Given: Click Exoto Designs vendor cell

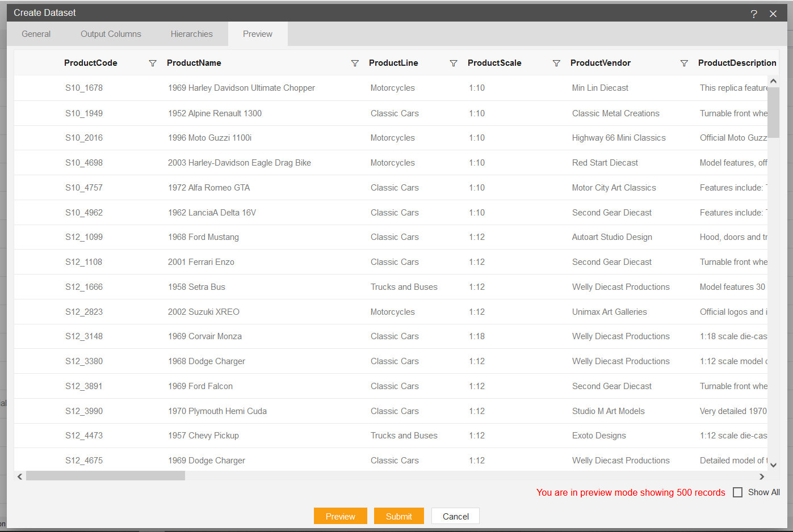Looking at the screenshot, I should 599,436.
